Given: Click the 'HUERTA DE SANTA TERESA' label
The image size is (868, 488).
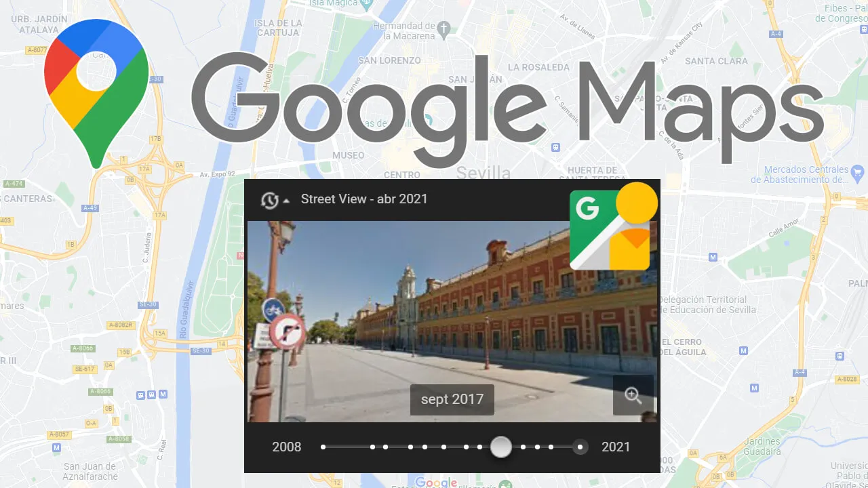Looking at the screenshot, I should pyautogui.click(x=592, y=176).
